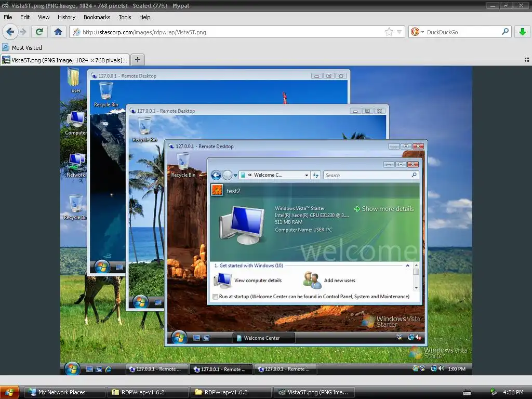532x399 pixels.
Task: Click the speaker volume icon near 1:00 PM
Action: (441, 368)
